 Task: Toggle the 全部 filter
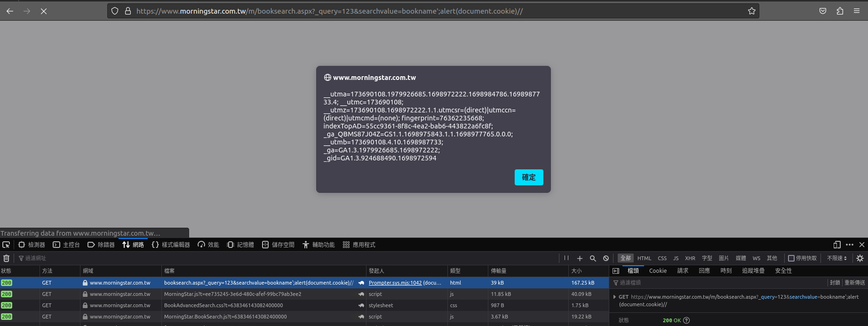pyautogui.click(x=626, y=258)
